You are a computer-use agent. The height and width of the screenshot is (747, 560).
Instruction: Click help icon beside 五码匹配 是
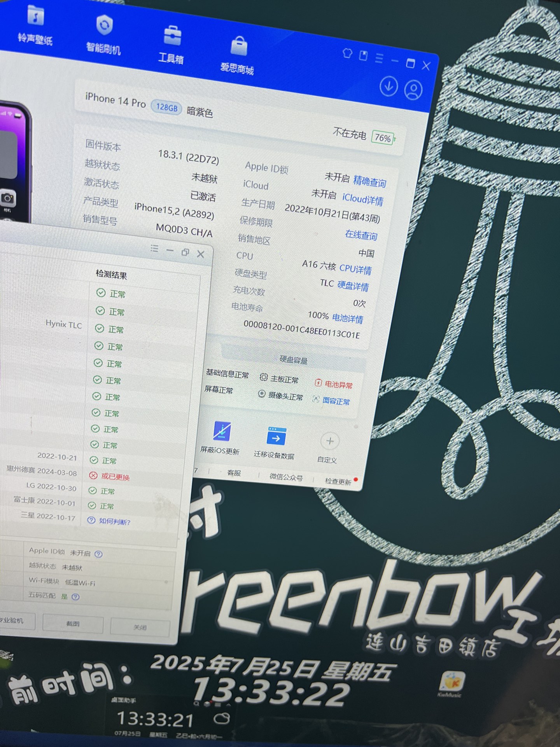(x=75, y=597)
